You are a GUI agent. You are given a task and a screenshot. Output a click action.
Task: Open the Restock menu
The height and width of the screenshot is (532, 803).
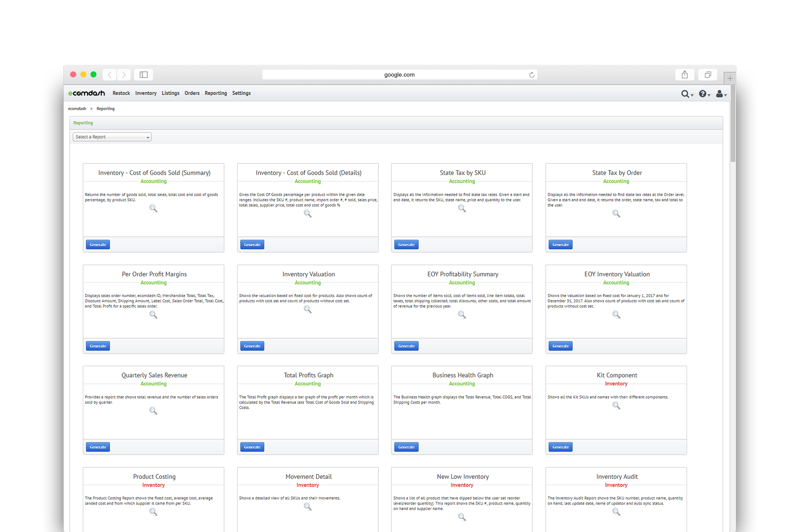click(121, 93)
